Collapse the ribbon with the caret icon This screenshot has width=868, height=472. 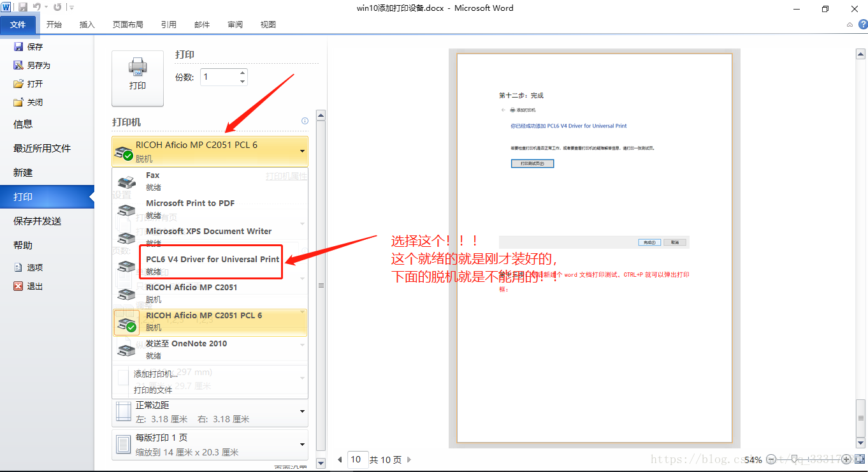850,25
